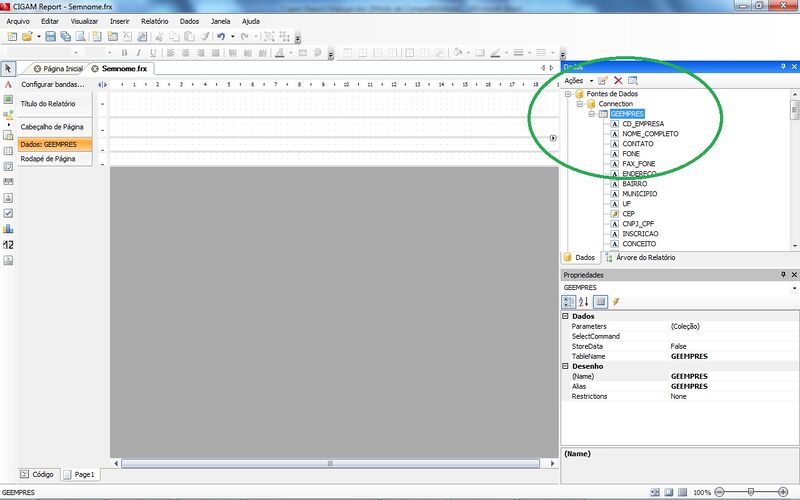Click the SelectCommand property value field

[x=733, y=336]
